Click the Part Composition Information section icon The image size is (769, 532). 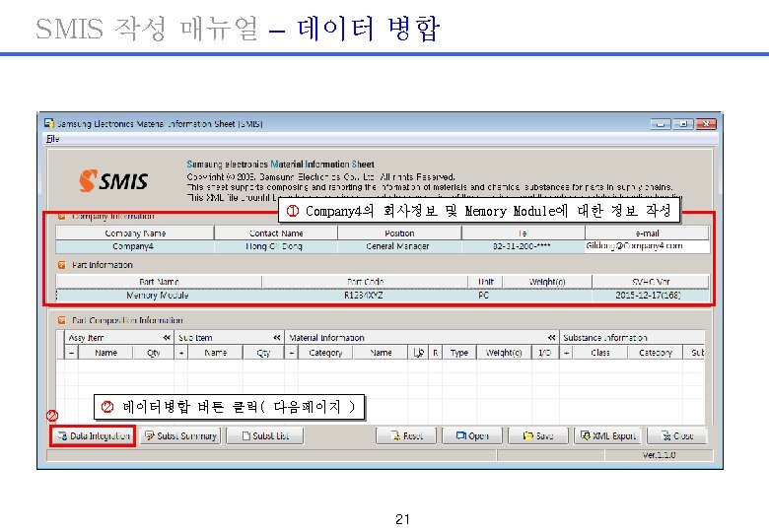tap(61, 320)
